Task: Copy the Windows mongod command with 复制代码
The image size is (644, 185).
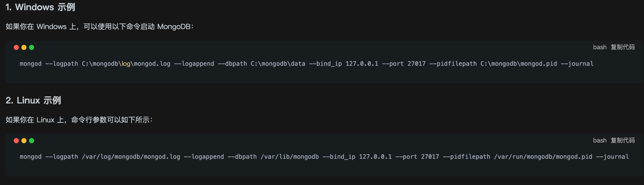Action: [x=623, y=47]
